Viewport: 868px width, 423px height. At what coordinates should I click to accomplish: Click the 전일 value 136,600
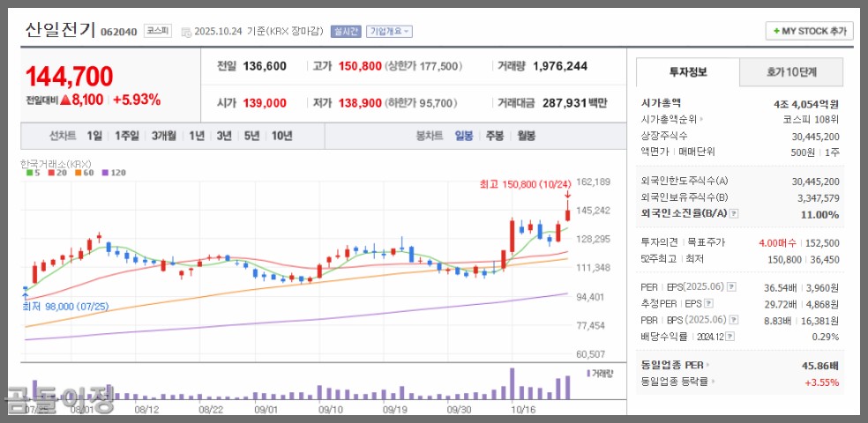click(265, 66)
